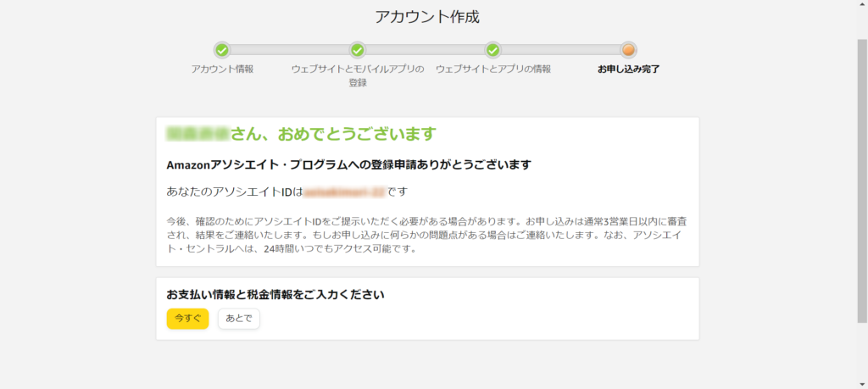Click the scrollbar down arrow
868x389 pixels.
tap(862, 384)
